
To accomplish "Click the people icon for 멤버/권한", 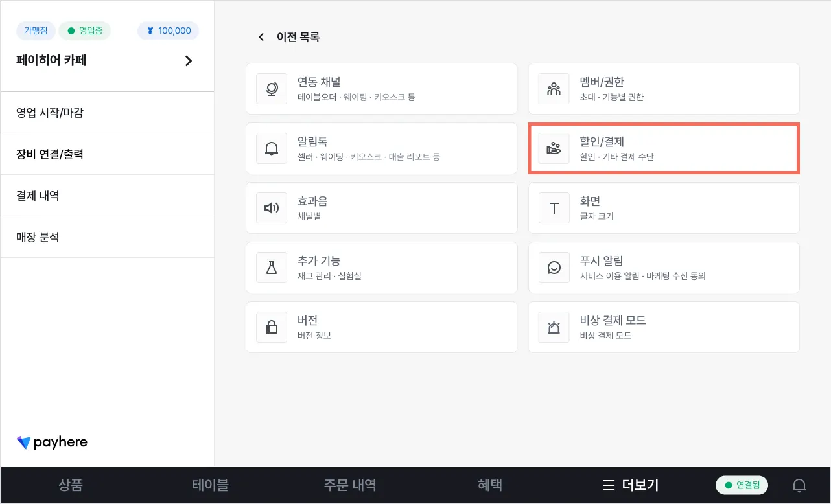I will coord(554,89).
